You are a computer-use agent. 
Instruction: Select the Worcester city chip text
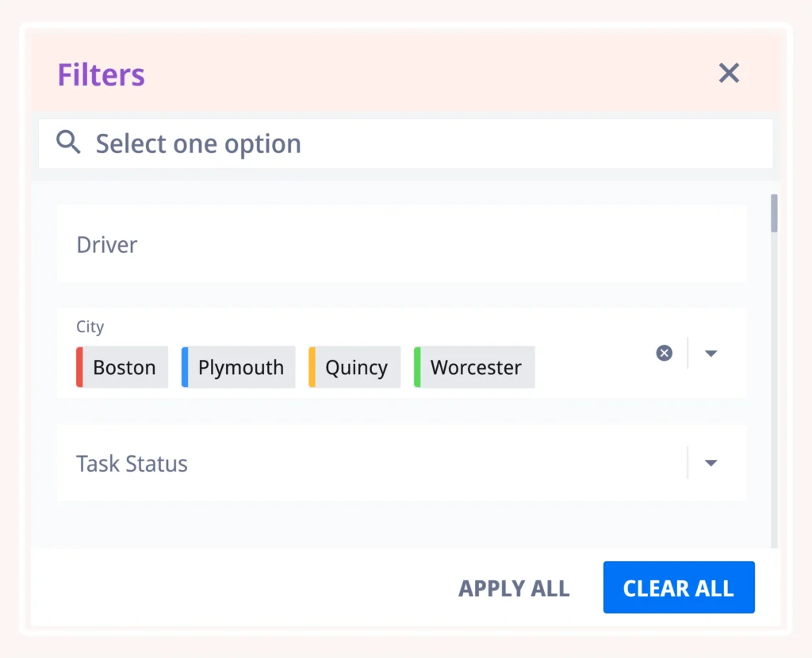(476, 368)
